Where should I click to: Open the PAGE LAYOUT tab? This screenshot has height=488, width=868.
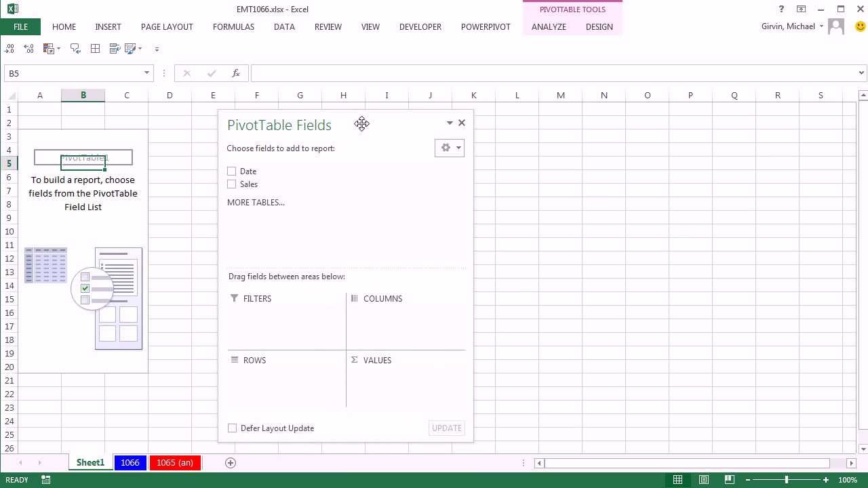point(167,26)
